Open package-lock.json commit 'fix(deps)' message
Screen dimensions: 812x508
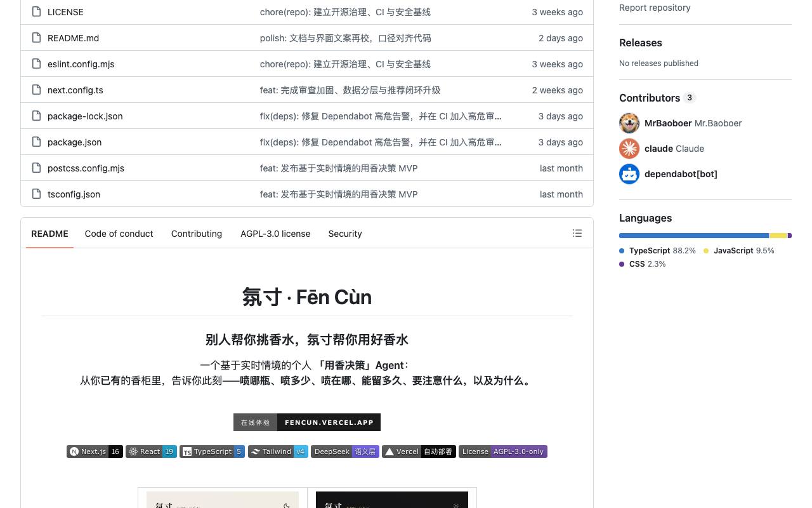[x=381, y=116]
